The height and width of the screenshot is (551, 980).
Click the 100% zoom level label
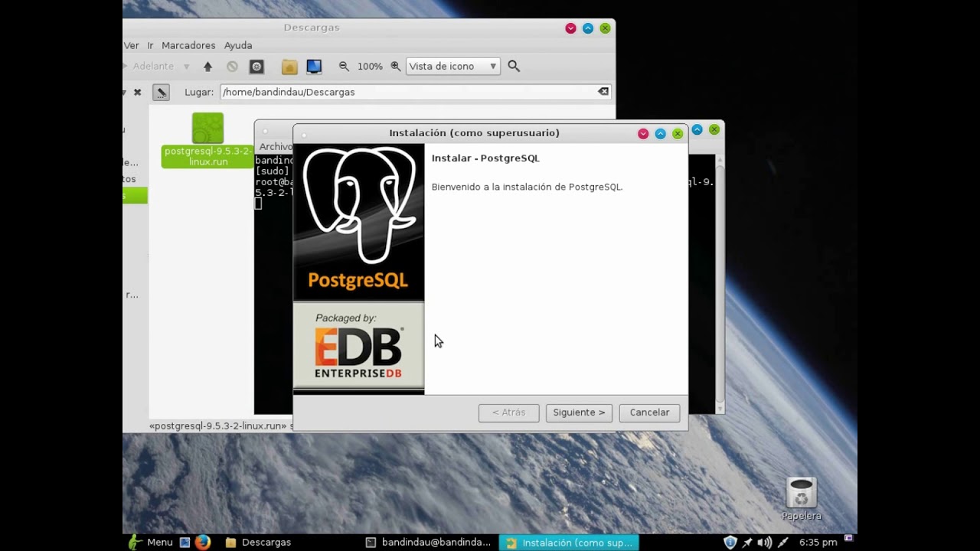[x=370, y=67]
